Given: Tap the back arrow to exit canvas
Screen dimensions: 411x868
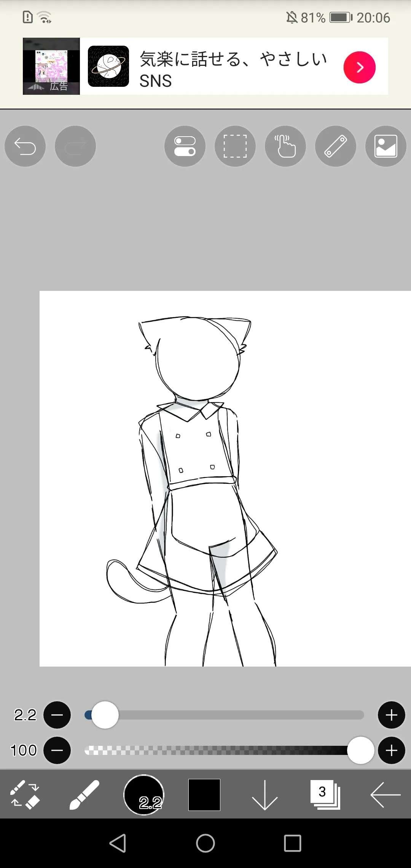Looking at the screenshot, I should pyautogui.click(x=385, y=795).
